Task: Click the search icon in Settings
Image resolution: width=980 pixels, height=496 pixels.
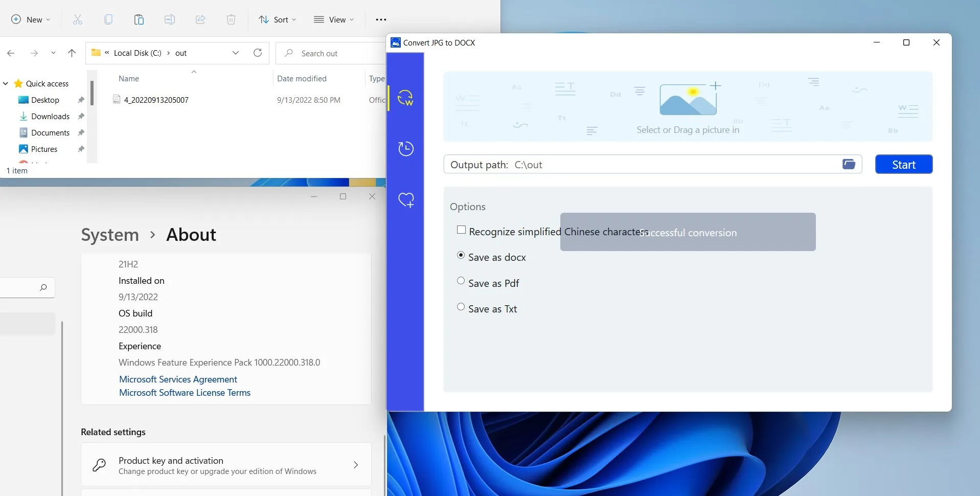Action: pos(43,287)
